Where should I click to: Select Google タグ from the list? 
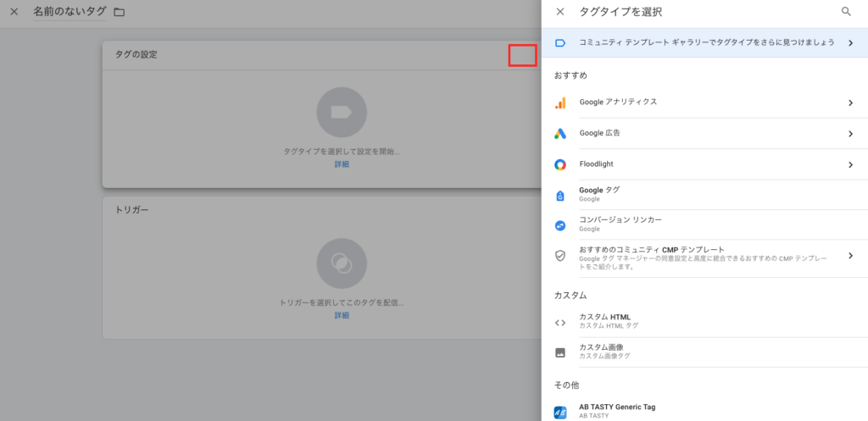coord(704,195)
